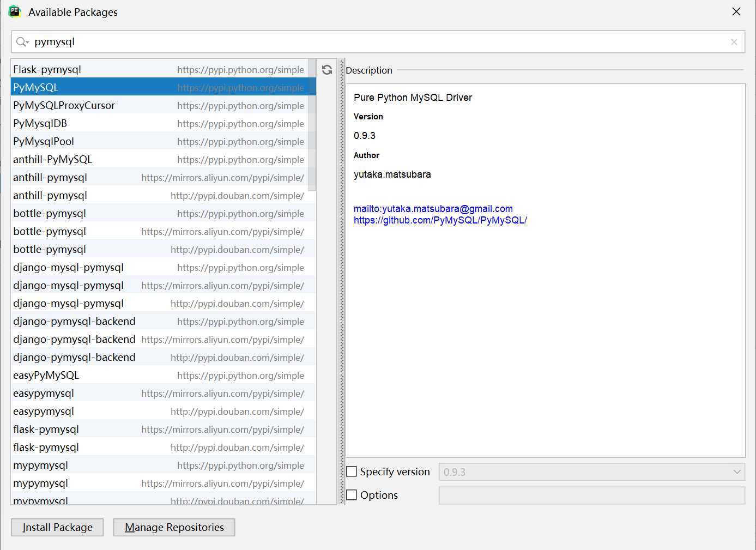
Task: Click the package list vertical scrollbar
Action: (312, 125)
